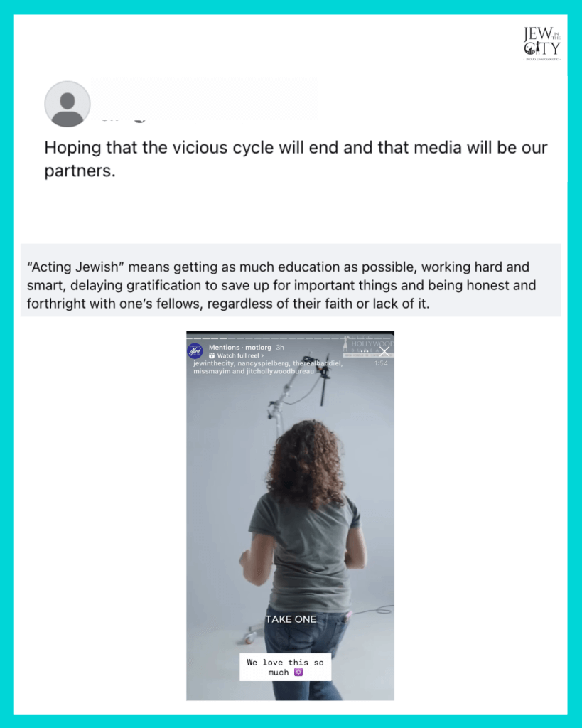
Task: Expand the Watch full reel chevron arrow
Action: click(x=262, y=355)
